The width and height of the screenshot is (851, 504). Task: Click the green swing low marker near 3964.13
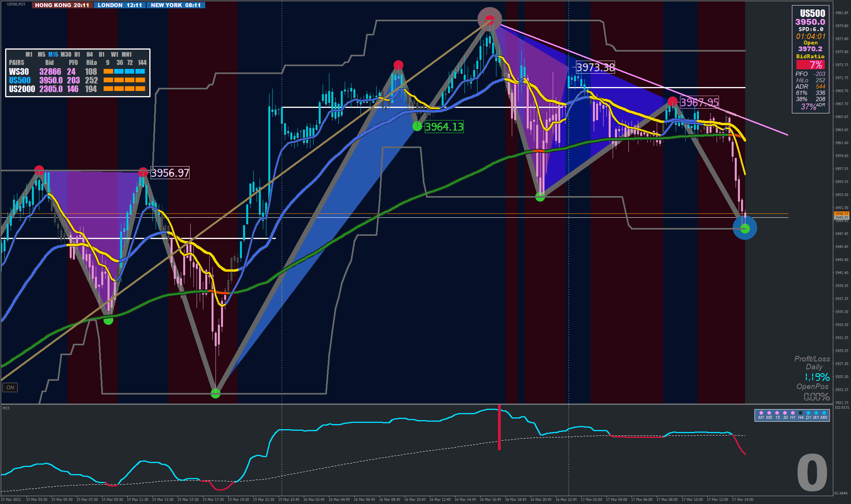coord(417,126)
